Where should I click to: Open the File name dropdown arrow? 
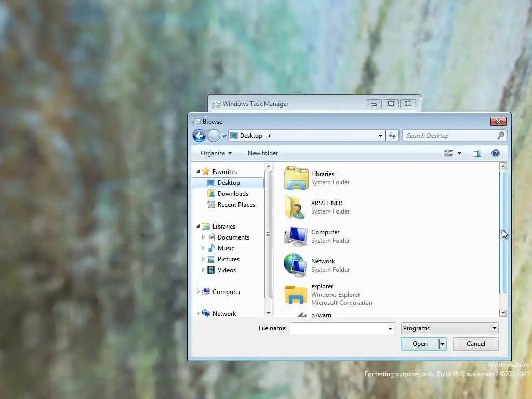pyautogui.click(x=390, y=328)
